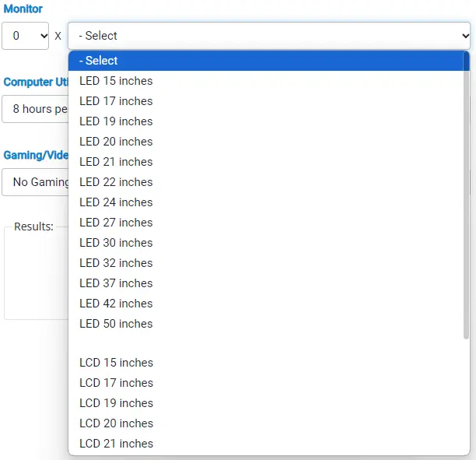Open the monitor quantity dropdown showing 0
This screenshot has height=460, width=476.
[x=25, y=36]
